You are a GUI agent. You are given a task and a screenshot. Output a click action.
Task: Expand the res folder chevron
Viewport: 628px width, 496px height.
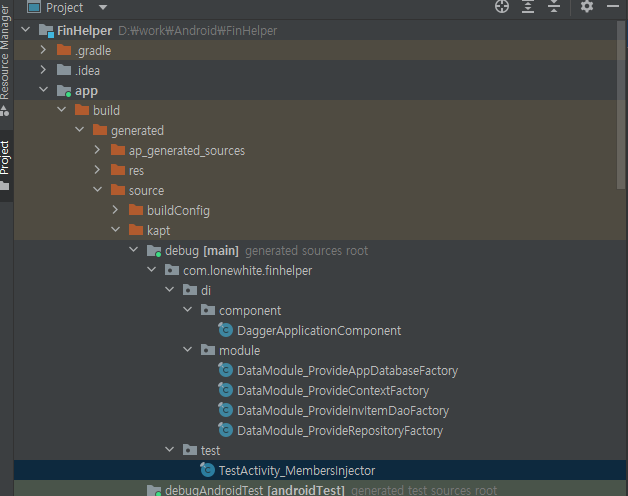(x=97, y=169)
